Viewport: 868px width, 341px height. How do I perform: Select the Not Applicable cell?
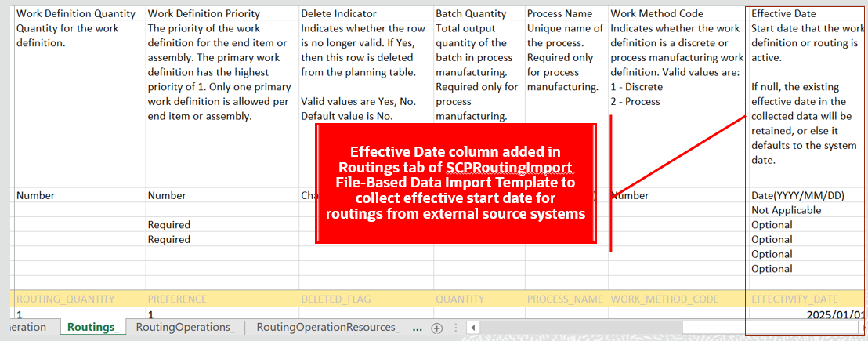click(807, 210)
